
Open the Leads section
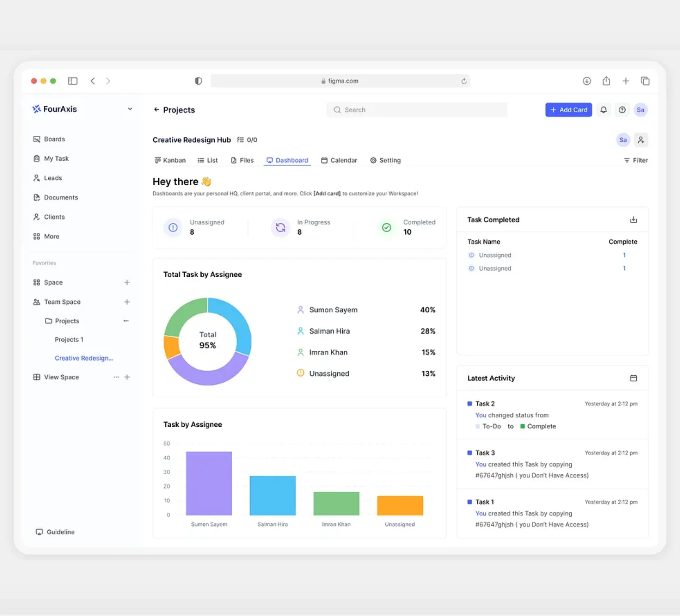click(x=53, y=178)
